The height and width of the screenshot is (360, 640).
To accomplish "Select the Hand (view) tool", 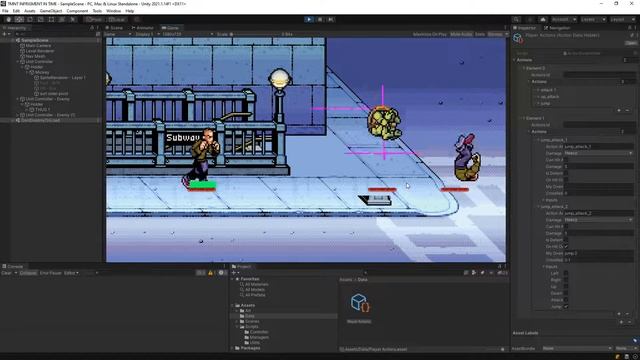I will point(9,19).
